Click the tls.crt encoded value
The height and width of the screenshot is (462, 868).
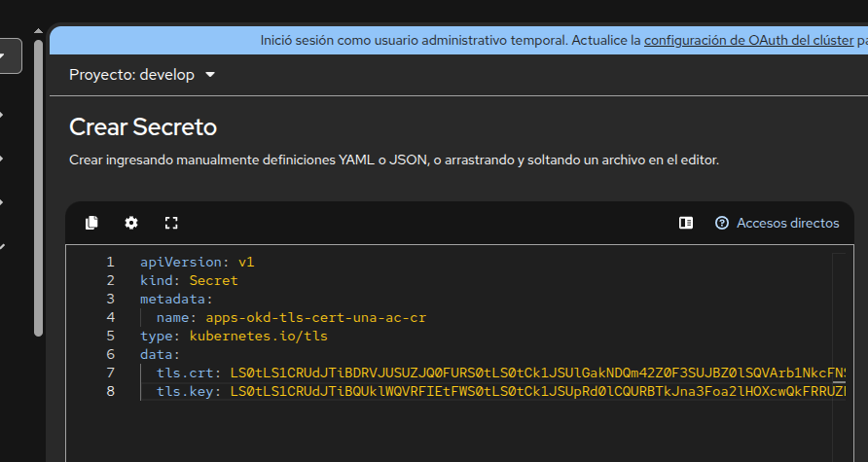click(535, 373)
